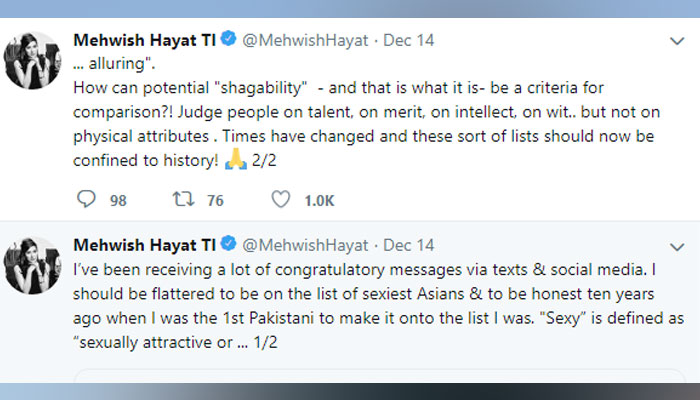Open the first tweet's chevron dropdown menu

coord(677,40)
